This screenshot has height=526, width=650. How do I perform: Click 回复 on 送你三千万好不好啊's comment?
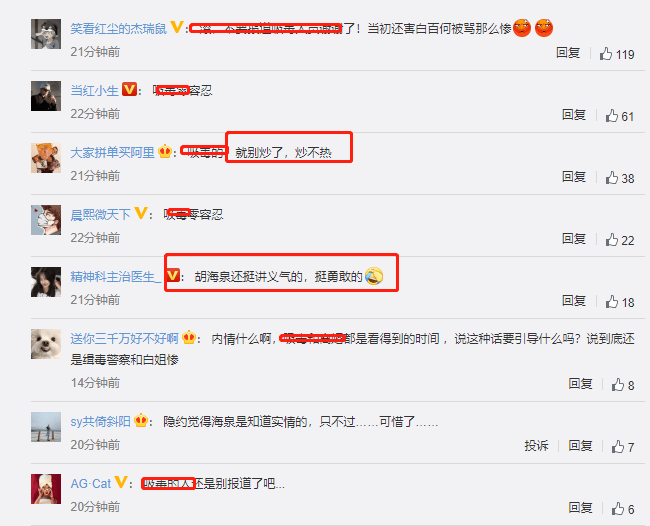coord(580,384)
